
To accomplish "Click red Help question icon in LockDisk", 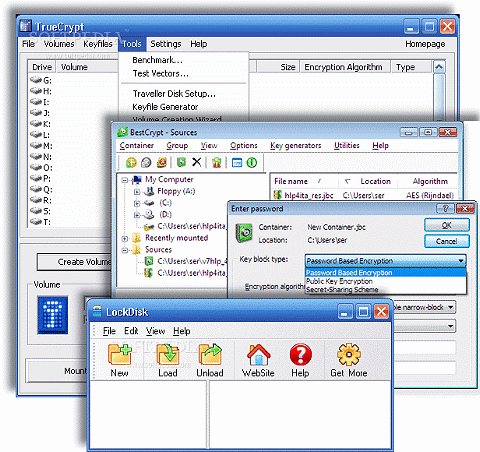I will point(300,354).
